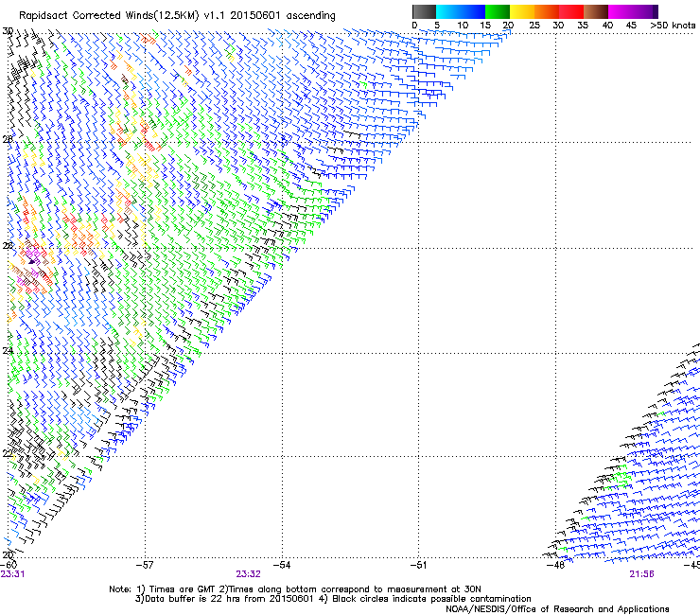
Task: Click the purple time label '23:32'
Action: click(x=248, y=574)
